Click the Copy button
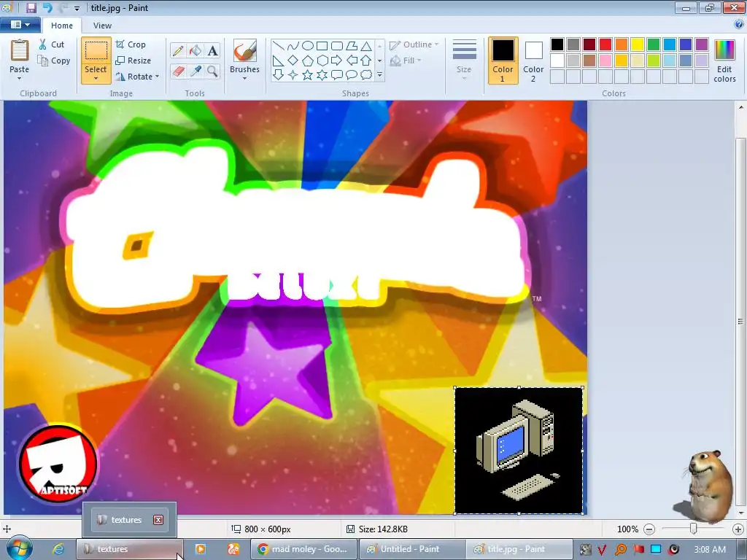747x560 pixels. coord(54,61)
